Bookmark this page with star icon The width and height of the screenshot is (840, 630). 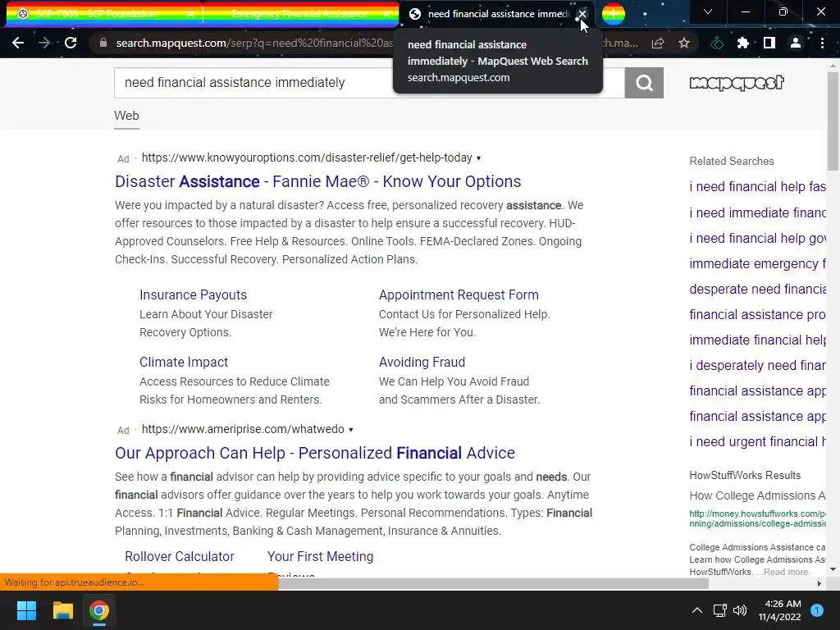(x=684, y=43)
